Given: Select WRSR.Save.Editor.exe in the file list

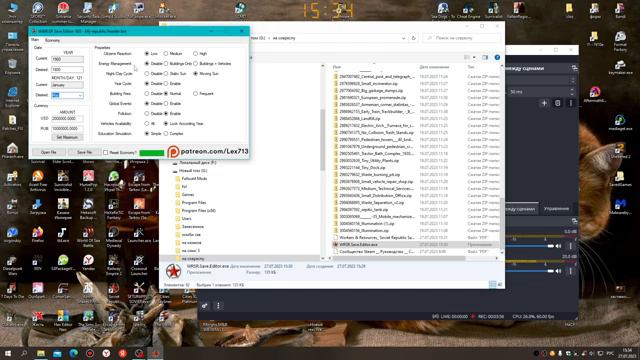Looking at the screenshot, I should tap(416, 244).
